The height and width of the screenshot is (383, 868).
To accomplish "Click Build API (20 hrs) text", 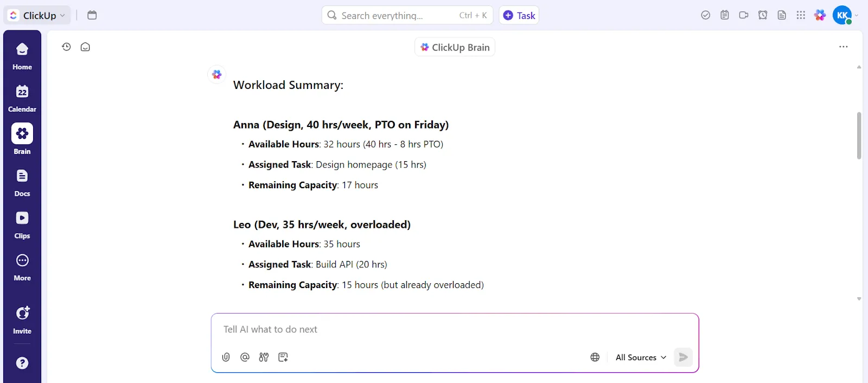I will [352, 264].
